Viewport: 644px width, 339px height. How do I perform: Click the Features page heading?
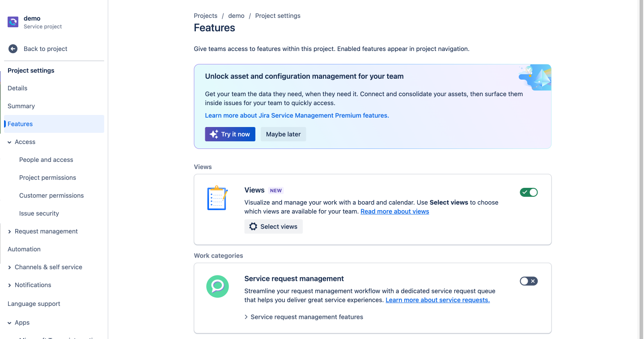pyautogui.click(x=215, y=28)
